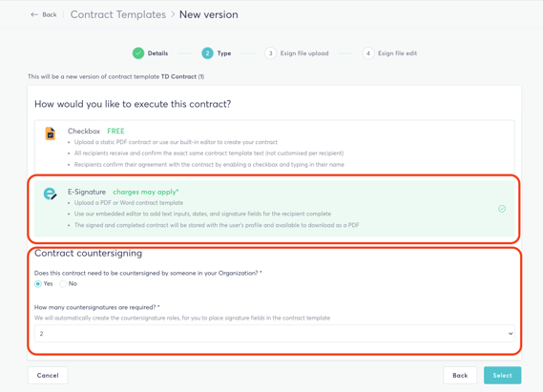Click the green Details checkmark step icon

point(138,53)
